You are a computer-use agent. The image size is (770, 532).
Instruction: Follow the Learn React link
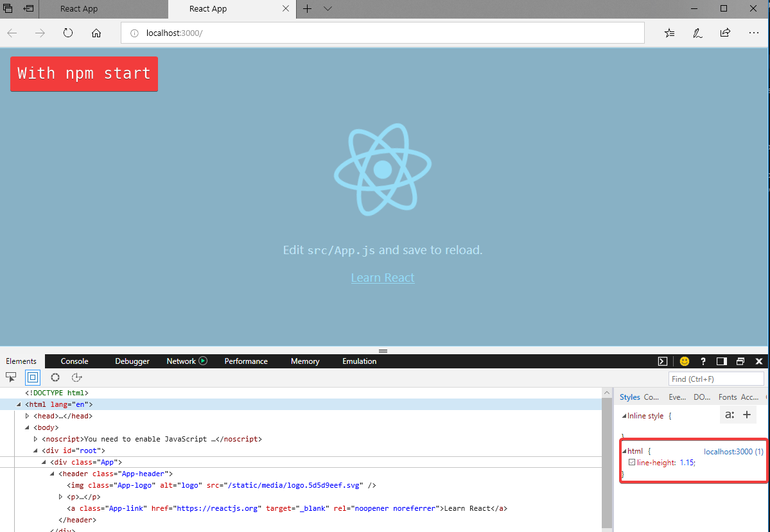tap(383, 278)
